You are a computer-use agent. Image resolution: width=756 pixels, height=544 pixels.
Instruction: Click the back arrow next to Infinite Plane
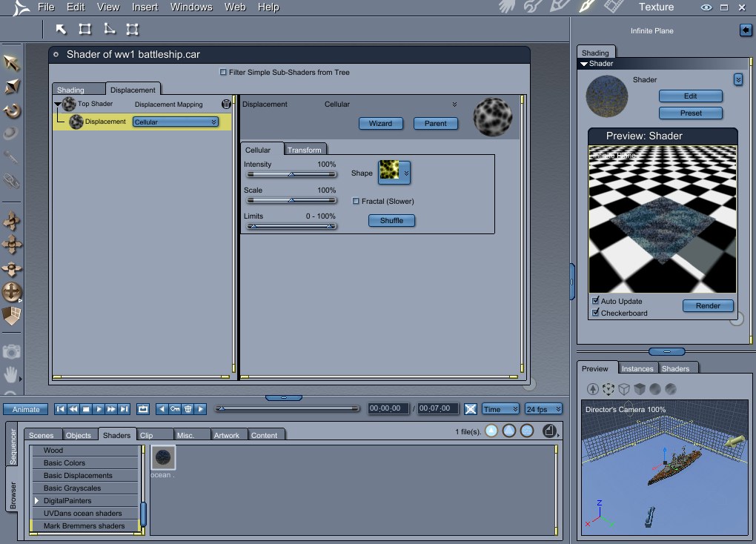[746, 30]
